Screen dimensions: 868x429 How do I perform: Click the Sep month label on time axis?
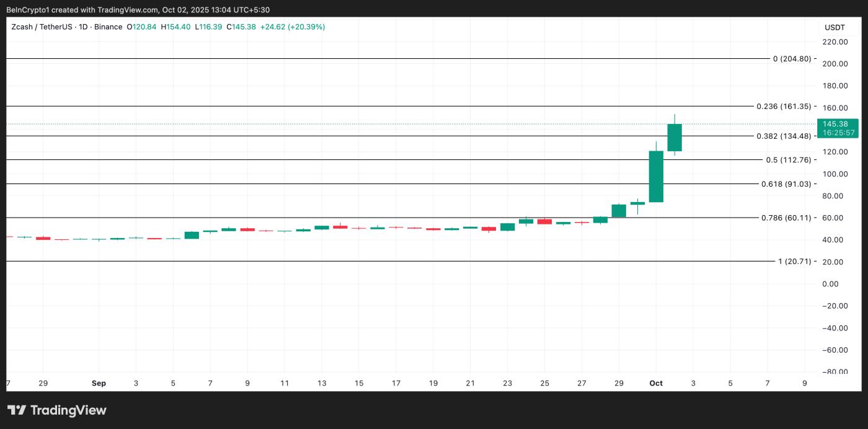[x=99, y=383]
